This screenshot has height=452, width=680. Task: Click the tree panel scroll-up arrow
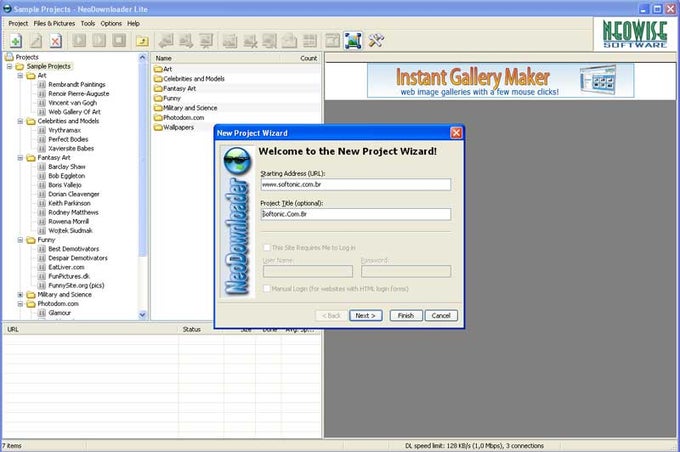[142, 57]
